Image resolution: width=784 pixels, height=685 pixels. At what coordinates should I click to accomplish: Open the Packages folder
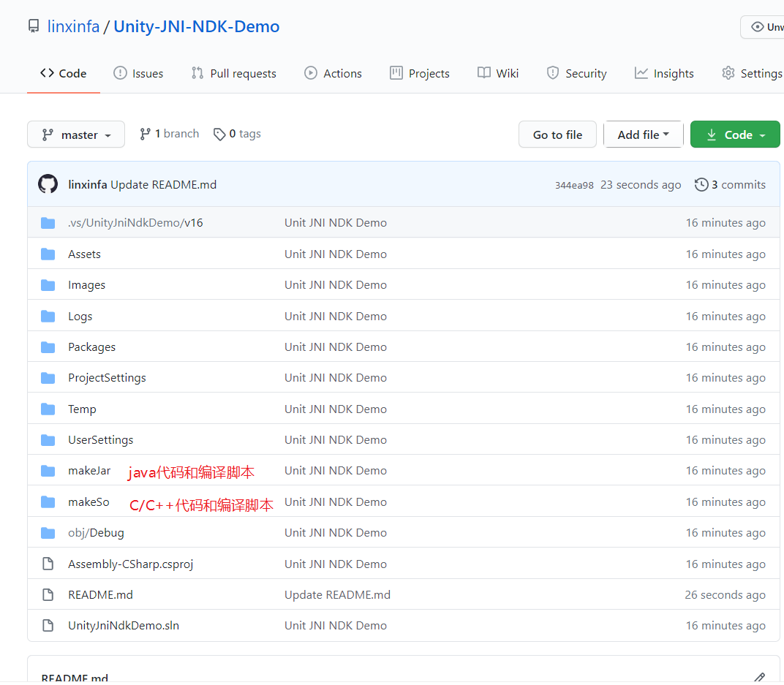point(91,347)
